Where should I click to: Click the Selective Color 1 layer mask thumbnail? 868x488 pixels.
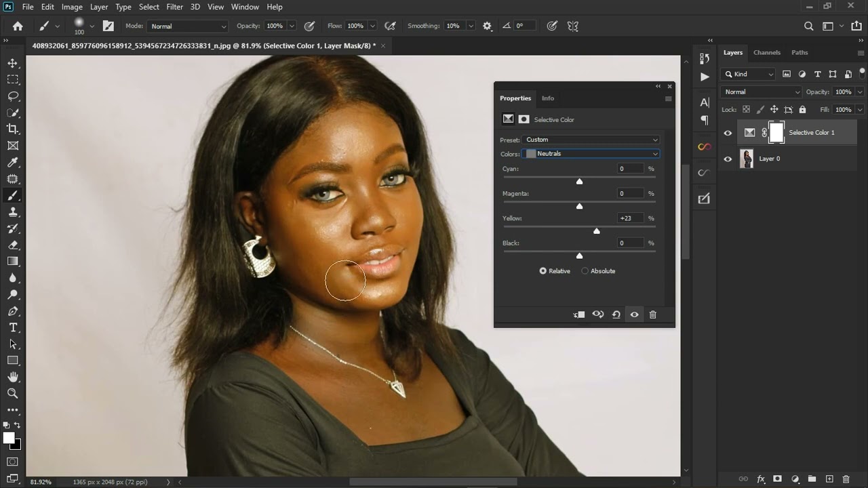776,133
